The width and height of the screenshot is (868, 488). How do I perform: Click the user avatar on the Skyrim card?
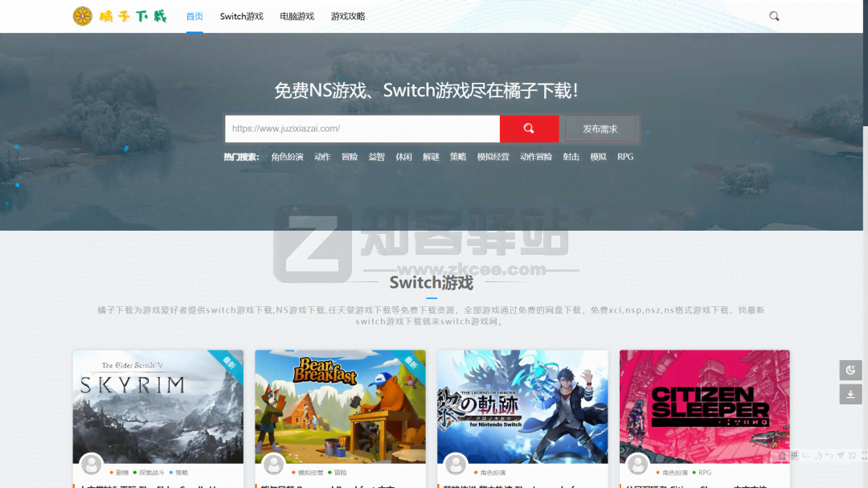91,465
